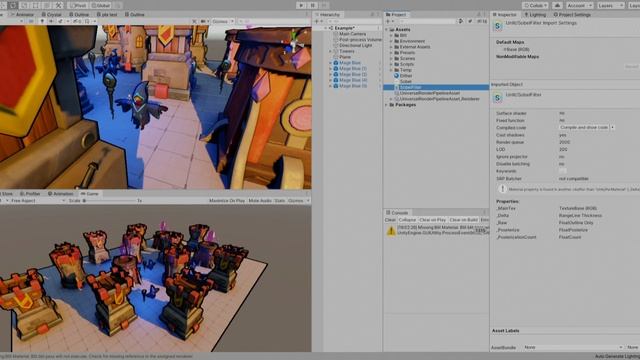640x360 pixels.
Task: Click the Step frame button
Action: [x=324, y=5]
